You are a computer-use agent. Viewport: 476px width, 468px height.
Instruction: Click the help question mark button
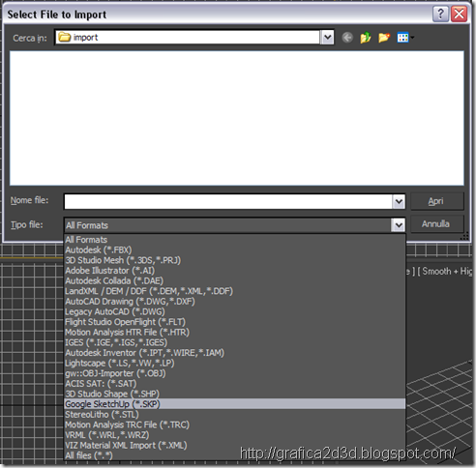click(440, 14)
